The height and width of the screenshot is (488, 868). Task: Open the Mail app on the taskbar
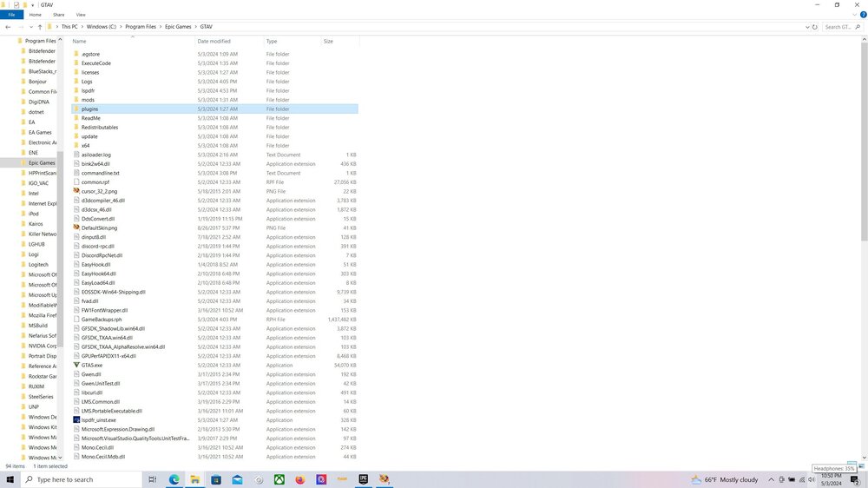tap(237, 479)
